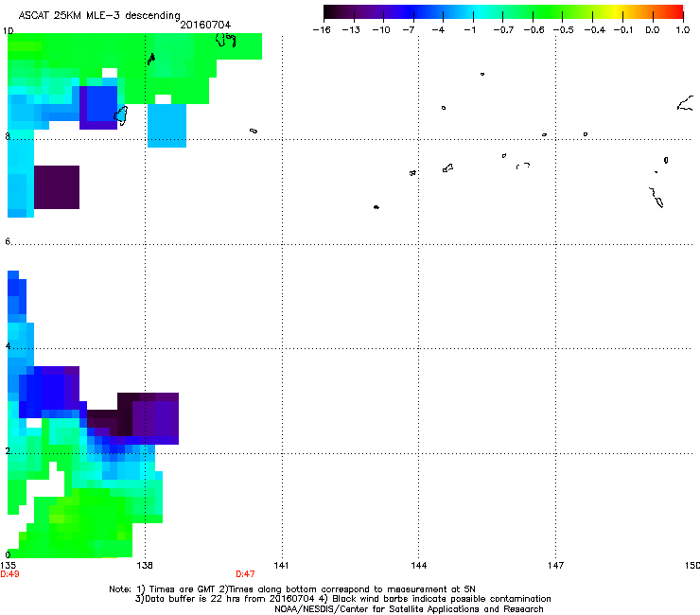Click the -0.1 color scale label

tap(623, 30)
